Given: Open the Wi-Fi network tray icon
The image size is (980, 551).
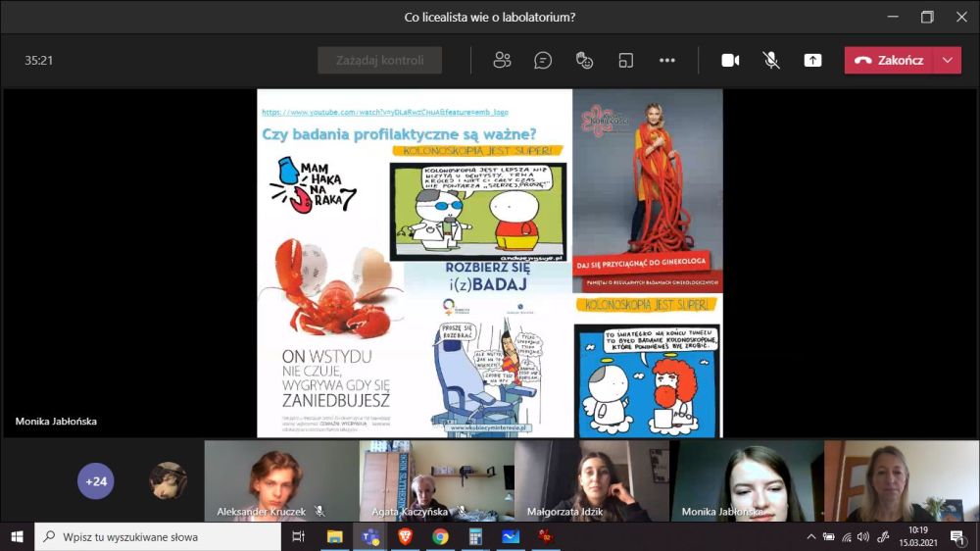Looking at the screenshot, I should click(x=847, y=536).
